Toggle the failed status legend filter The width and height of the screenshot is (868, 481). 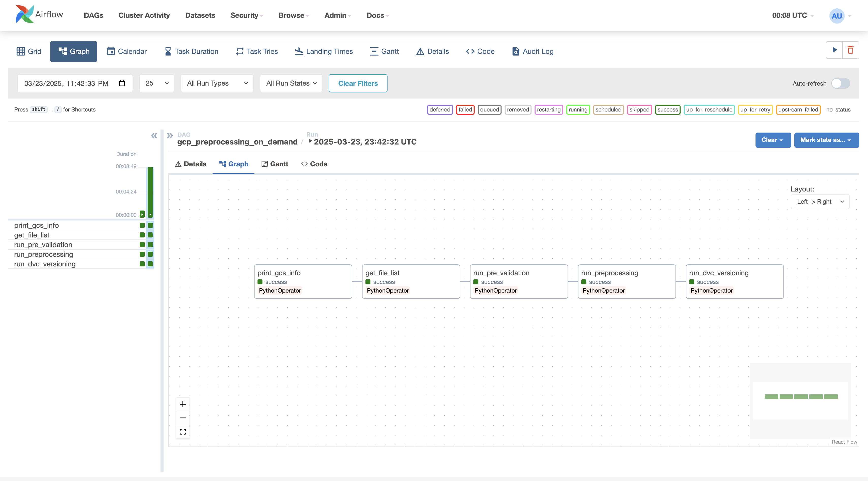tap(465, 109)
